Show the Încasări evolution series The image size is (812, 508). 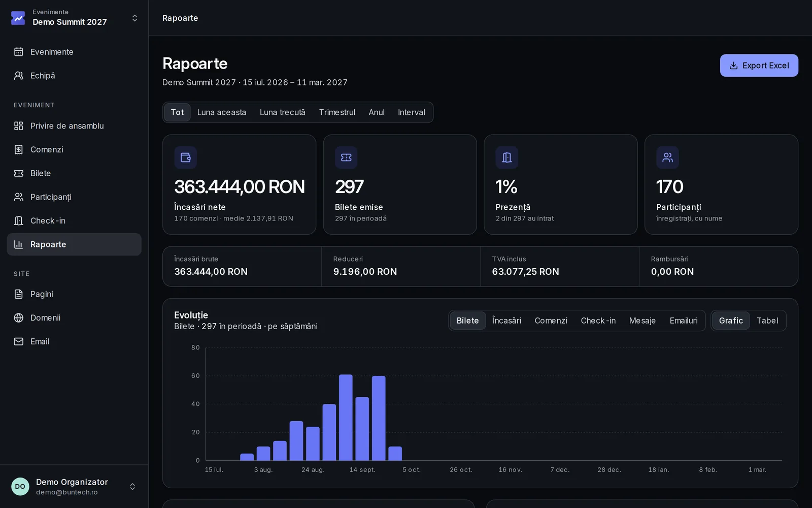[507, 321]
